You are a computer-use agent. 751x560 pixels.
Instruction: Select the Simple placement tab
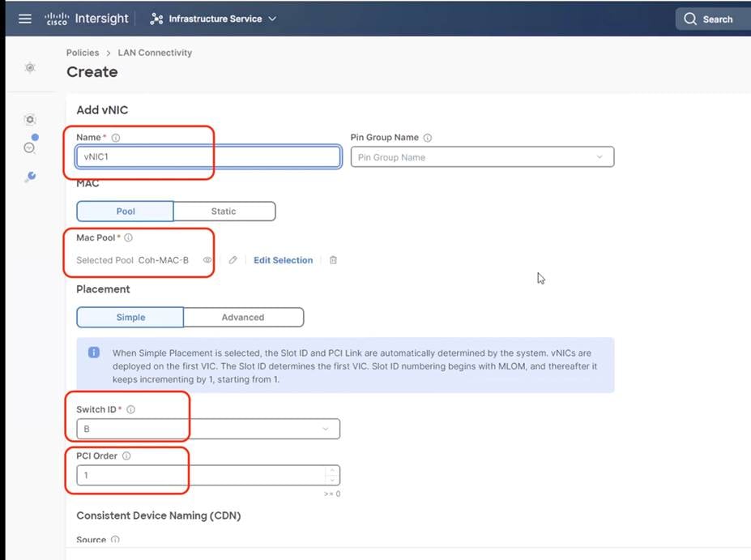tap(129, 317)
